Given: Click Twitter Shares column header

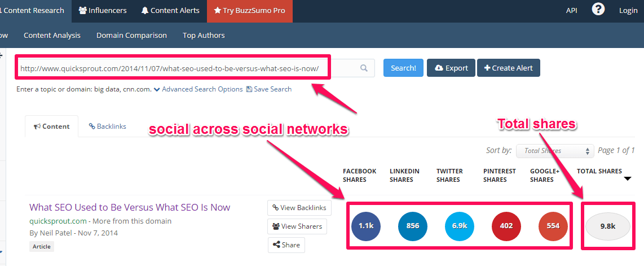Looking at the screenshot, I should [x=450, y=175].
